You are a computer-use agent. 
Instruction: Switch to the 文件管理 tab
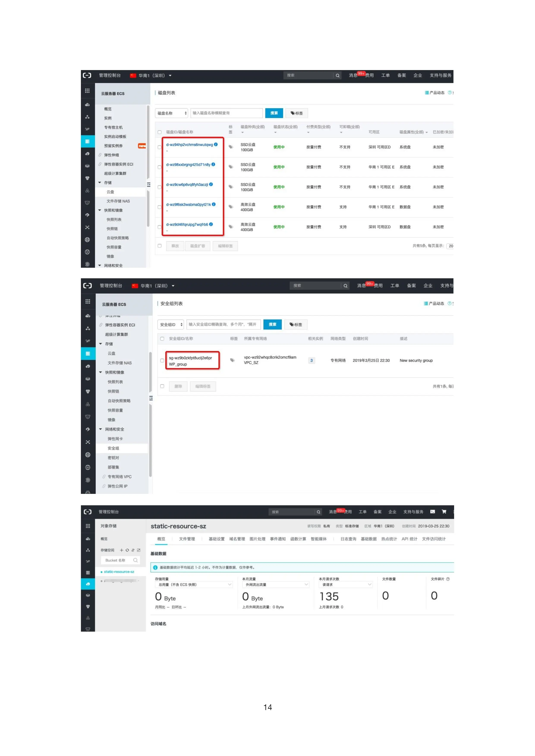187,539
